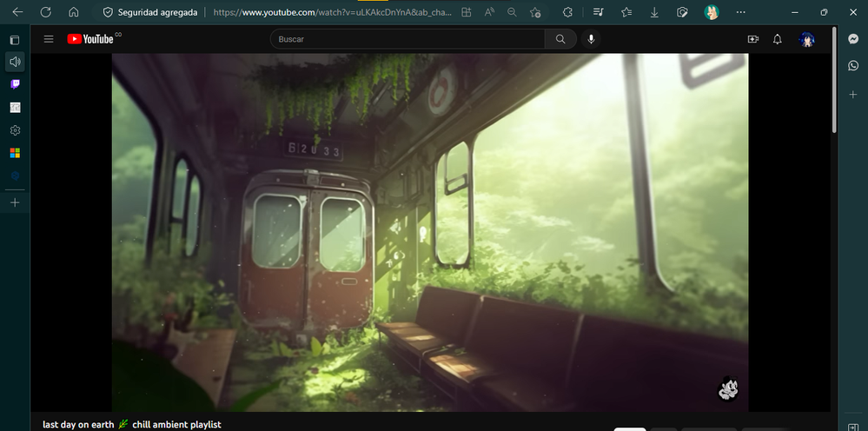Toggle the vertical tabs pane icon

[x=15, y=40]
